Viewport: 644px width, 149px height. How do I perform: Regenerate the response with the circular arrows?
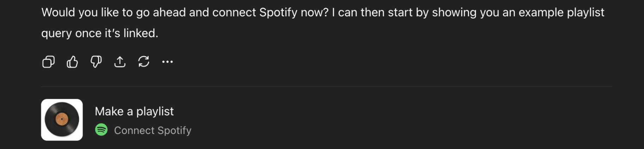144,62
